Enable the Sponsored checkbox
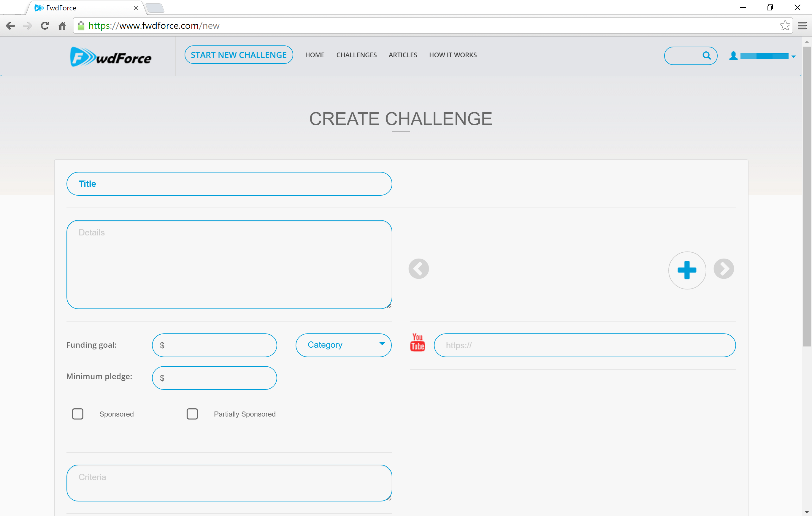The image size is (812, 516). click(x=78, y=414)
